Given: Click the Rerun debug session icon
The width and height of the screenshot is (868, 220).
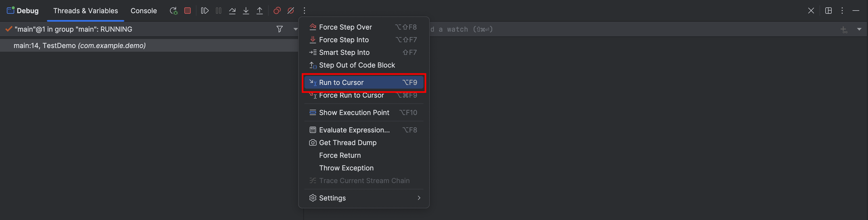Looking at the screenshot, I should tap(174, 11).
